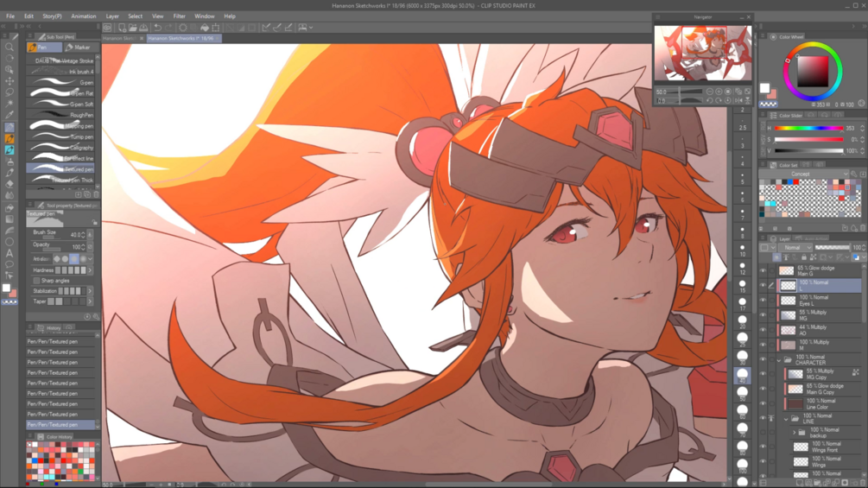This screenshot has width=868, height=488.
Task: Open the Animation menu
Action: click(83, 16)
